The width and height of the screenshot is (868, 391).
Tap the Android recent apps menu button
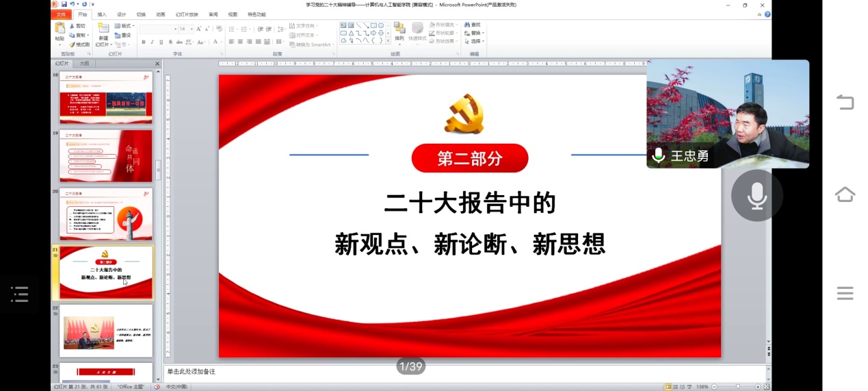coord(845,293)
